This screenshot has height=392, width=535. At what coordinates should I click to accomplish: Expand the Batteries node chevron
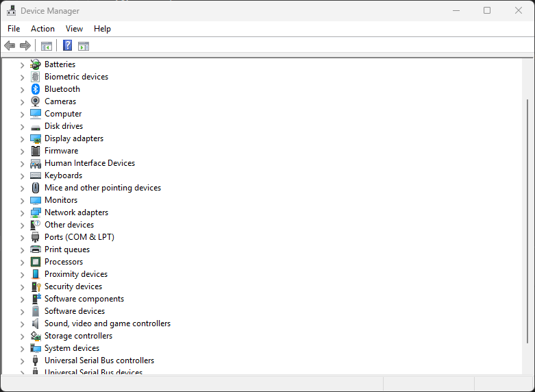[x=22, y=65]
